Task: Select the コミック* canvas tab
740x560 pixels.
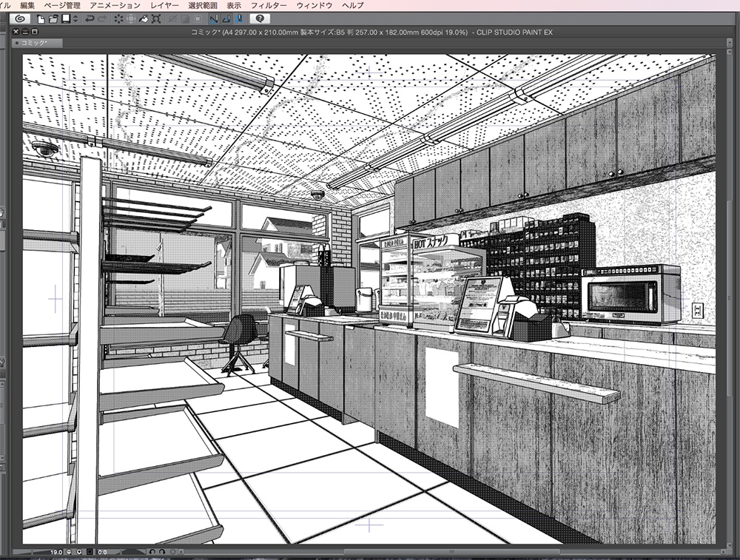Action: [x=37, y=43]
